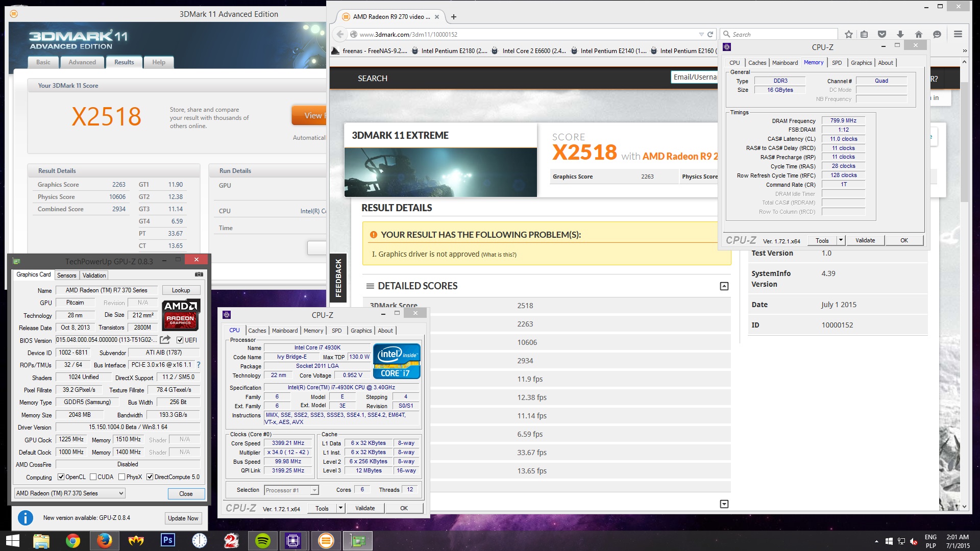980x551 pixels.
Task: Click the CPU-Z taskbar icon
Action: [293, 541]
